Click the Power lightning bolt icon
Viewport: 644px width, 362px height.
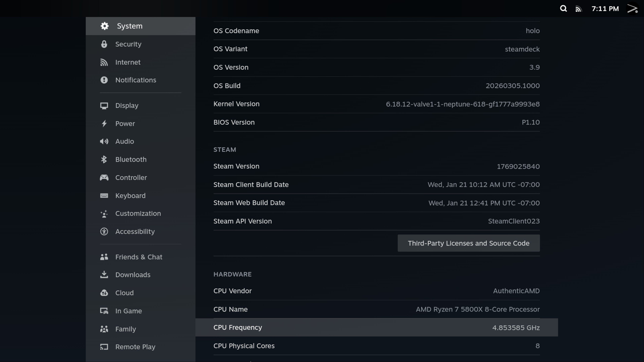pos(104,123)
